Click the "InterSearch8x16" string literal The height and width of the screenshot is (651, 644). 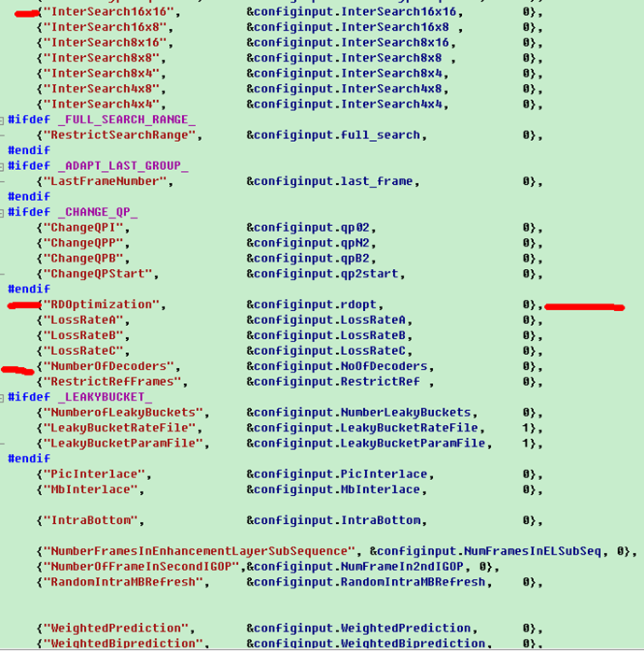coord(105,43)
